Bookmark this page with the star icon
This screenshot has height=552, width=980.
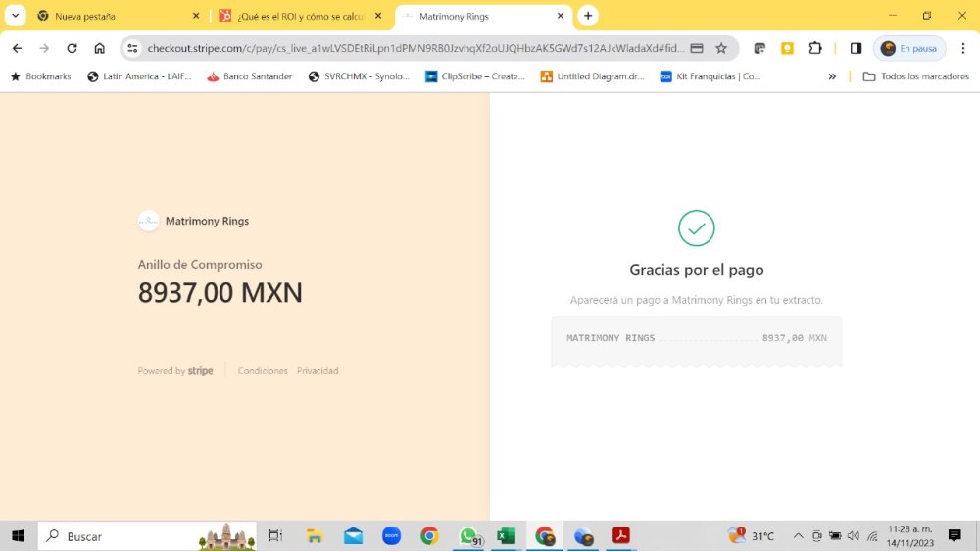(x=721, y=48)
